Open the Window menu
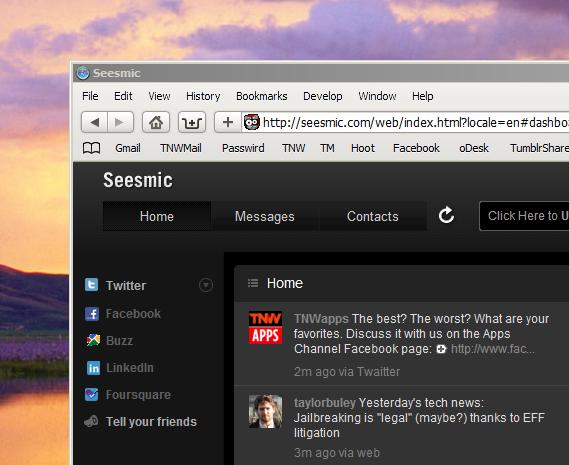 (377, 96)
